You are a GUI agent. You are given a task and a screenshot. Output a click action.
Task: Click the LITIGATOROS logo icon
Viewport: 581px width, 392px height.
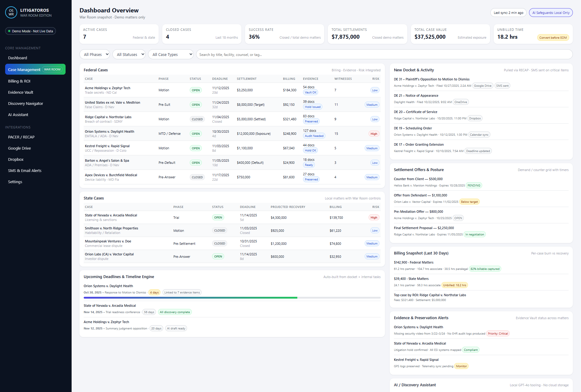click(11, 12)
